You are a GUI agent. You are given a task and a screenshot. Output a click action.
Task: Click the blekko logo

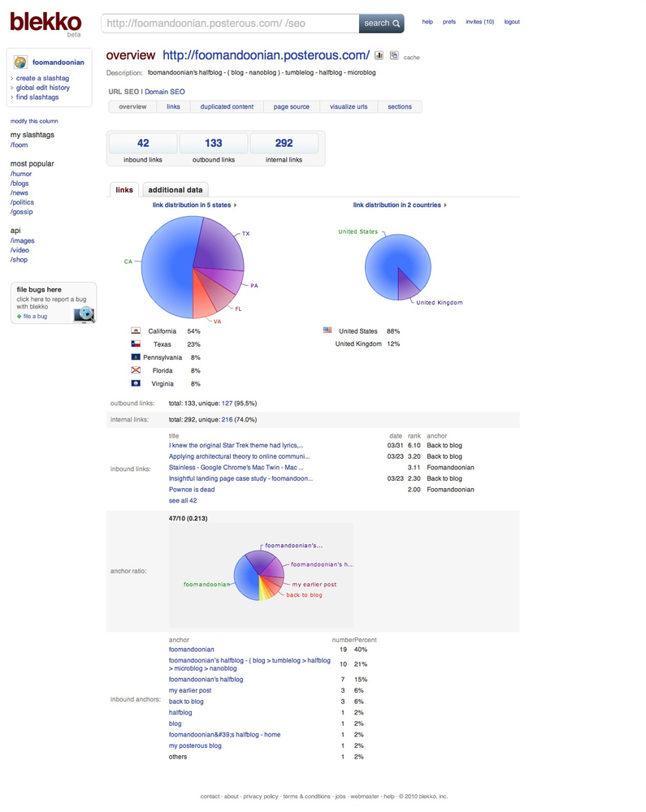tap(46, 22)
